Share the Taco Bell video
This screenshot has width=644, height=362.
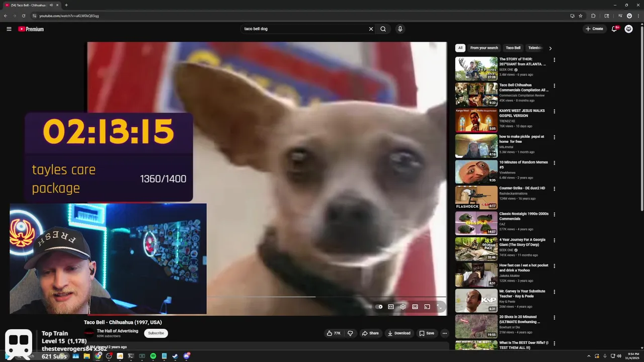(x=370, y=333)
